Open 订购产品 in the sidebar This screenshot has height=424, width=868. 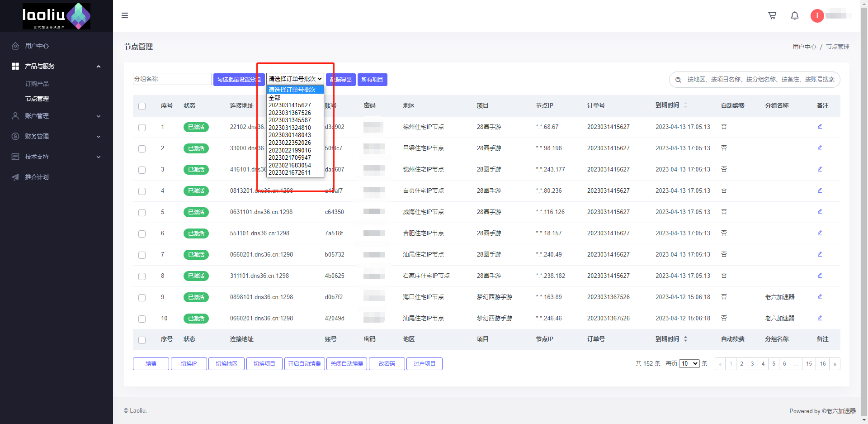[37, 84]
